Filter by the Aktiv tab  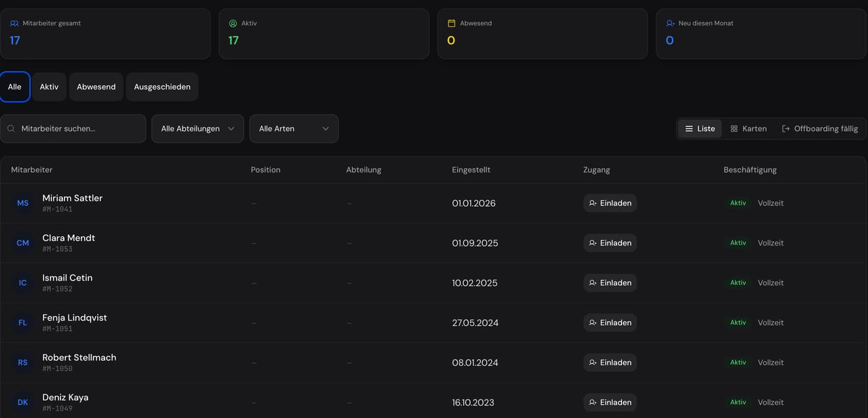[49, 87]
